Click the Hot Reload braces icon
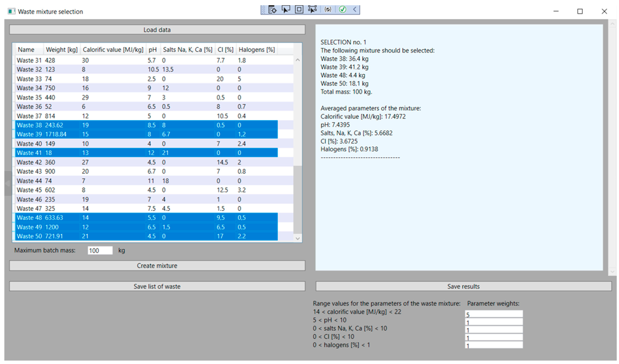The width and height of the screenshot is (619, 364). tap(328, 10)
